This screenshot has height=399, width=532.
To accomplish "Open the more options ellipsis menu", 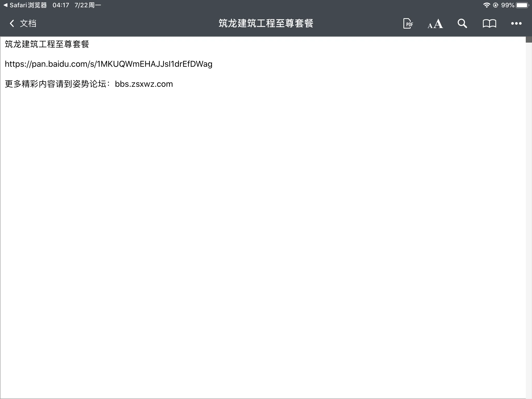I will pos(516,24).
